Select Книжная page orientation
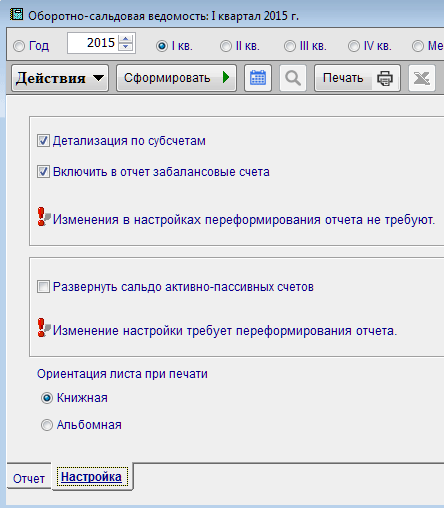This screenshot has width=444, height=508. [x=47, y=398]
